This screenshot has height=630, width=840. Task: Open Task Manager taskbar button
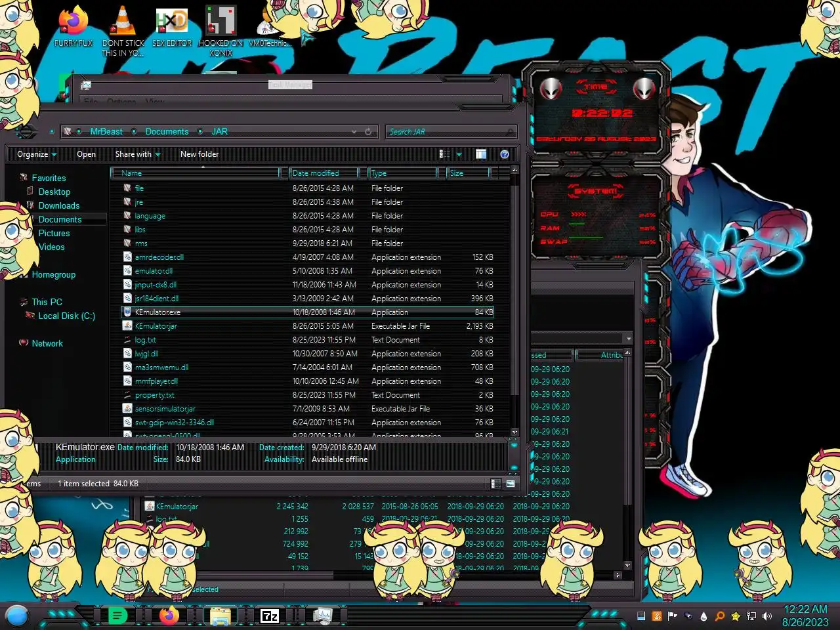pos(322,616)
